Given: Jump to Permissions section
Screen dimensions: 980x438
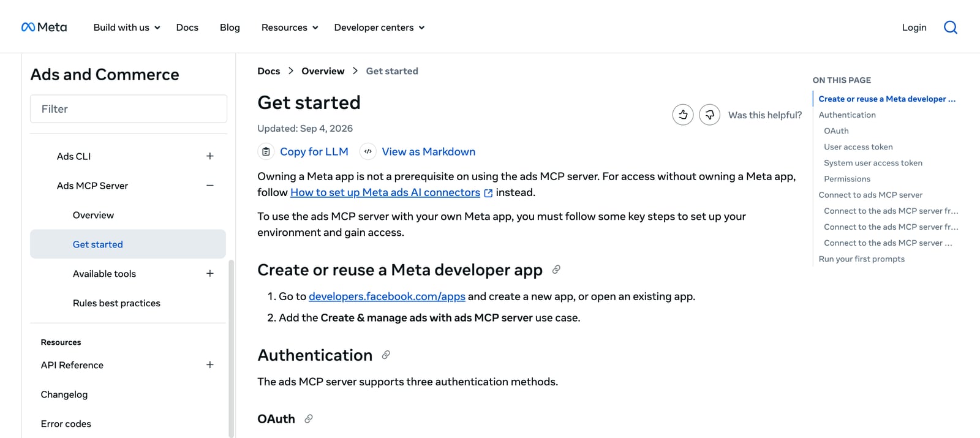Looking at the screenshot, I should tap(847, 178).
